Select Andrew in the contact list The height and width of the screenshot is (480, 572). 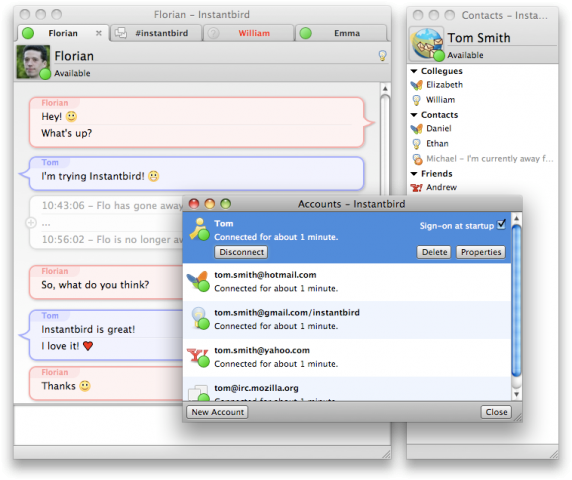click(482, 187)
